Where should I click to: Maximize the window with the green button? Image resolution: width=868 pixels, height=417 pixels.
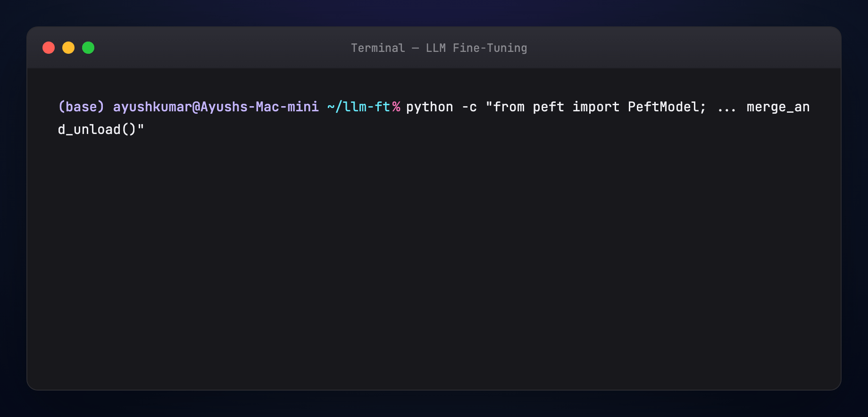pyautogui.click(x=88, y=48)
